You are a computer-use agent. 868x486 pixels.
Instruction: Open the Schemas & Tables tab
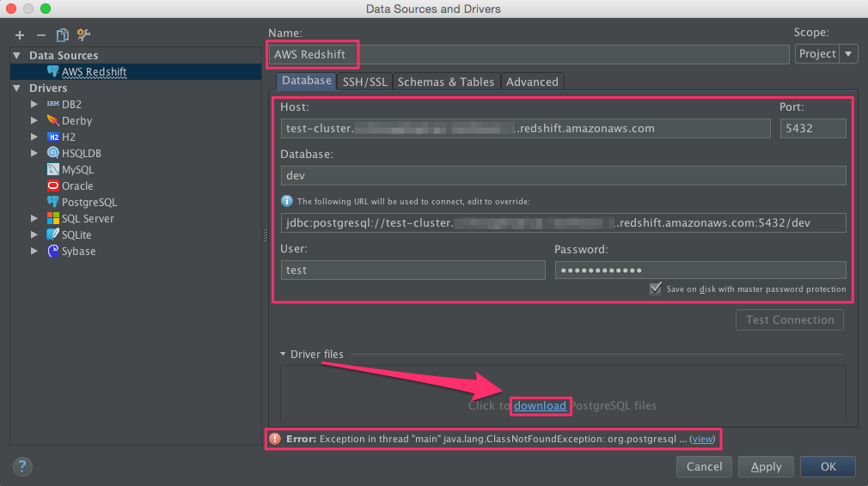446,82
